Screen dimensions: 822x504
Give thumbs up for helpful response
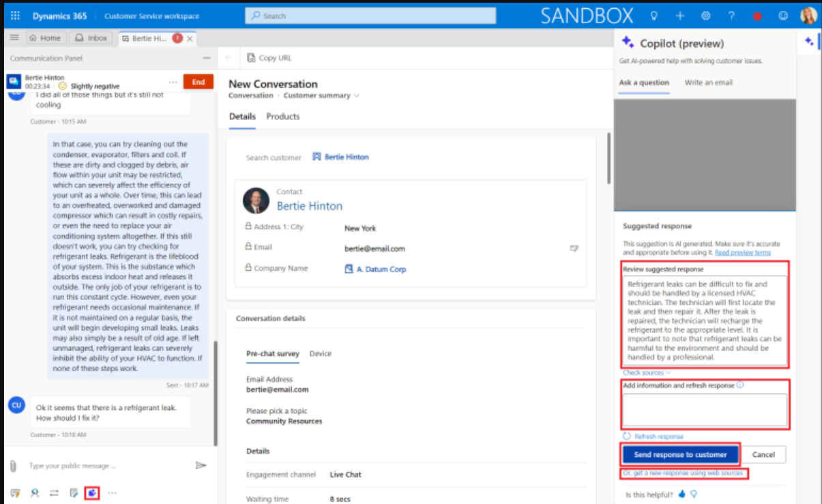tap(684, 494)
